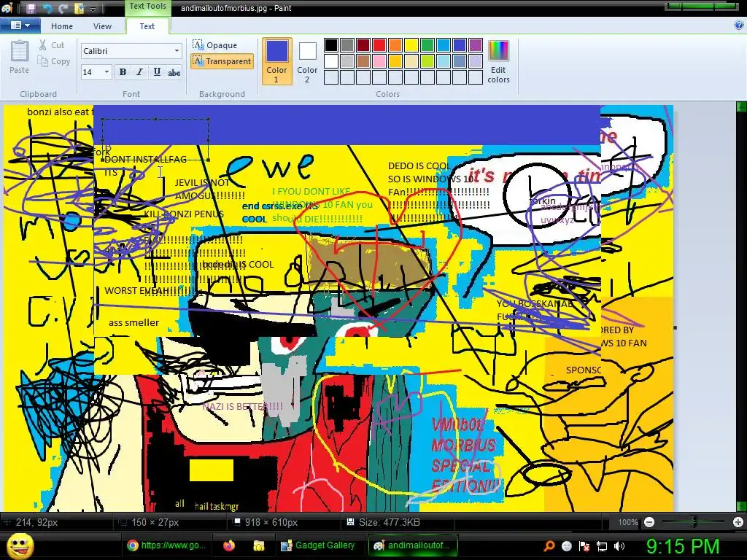
Task: Select the Text ribbon tab
Action: pos(147,26)
